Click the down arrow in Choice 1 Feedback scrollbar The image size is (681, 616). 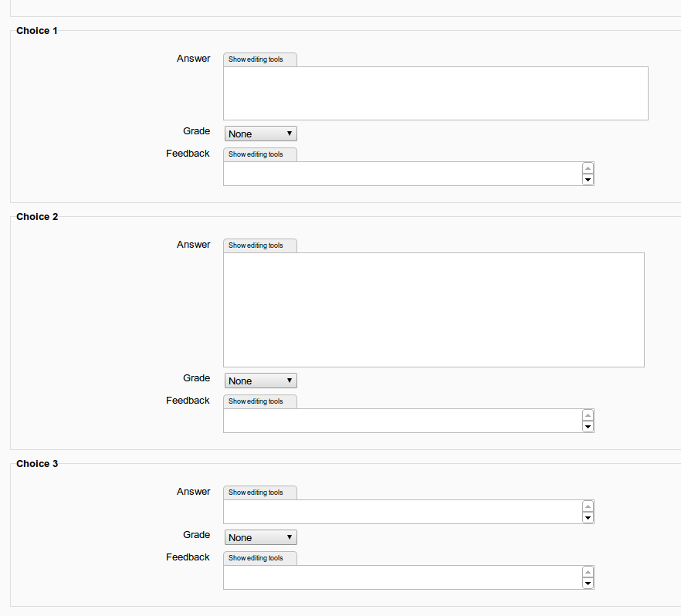tap(588, 180)
